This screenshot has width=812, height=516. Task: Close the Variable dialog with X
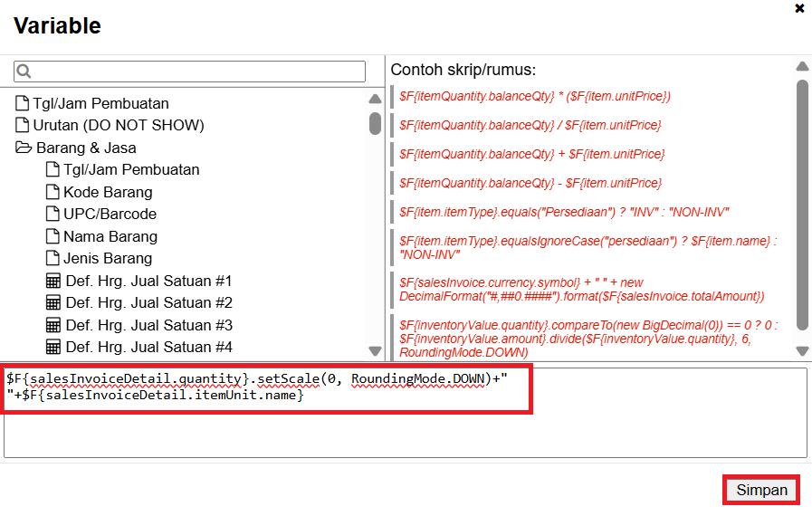[799, 8]
